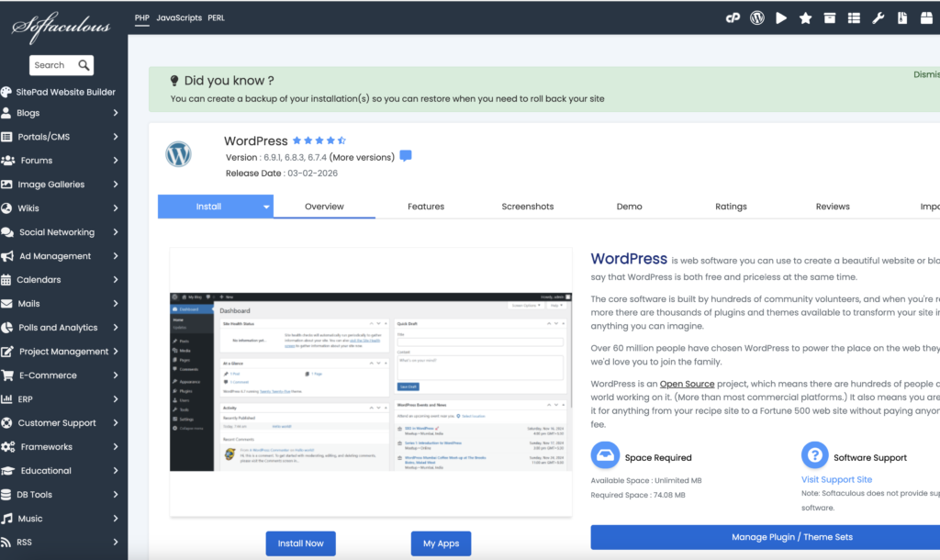Click the magnifier icon in the search box
Screen dimensions: 940x560
click(84, 65)
